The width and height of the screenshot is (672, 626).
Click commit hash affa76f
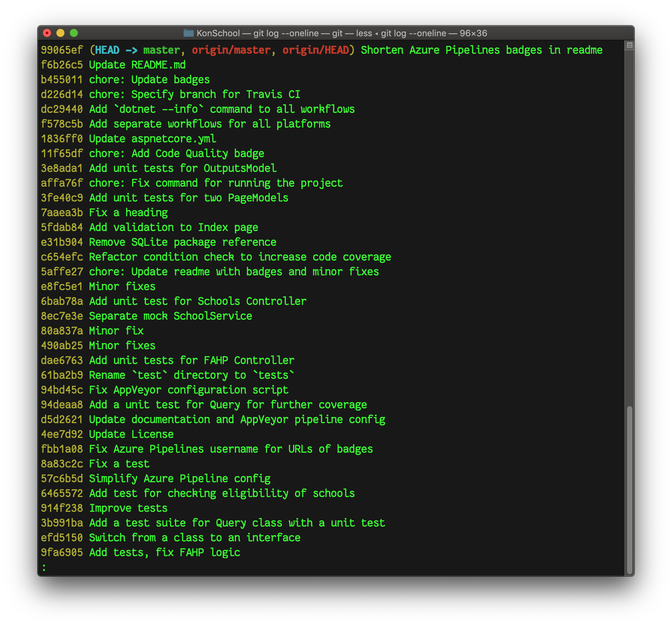62,183
